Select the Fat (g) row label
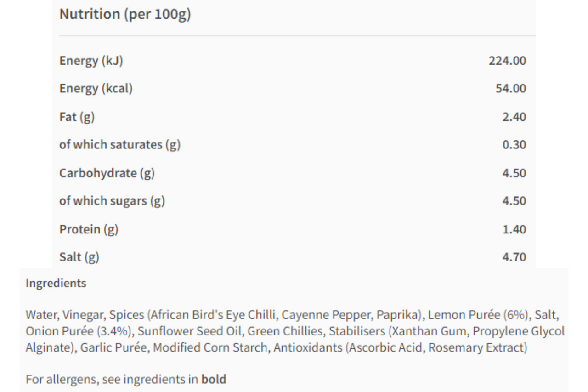This screenshot has height=392, width=588. coord(77,117)
